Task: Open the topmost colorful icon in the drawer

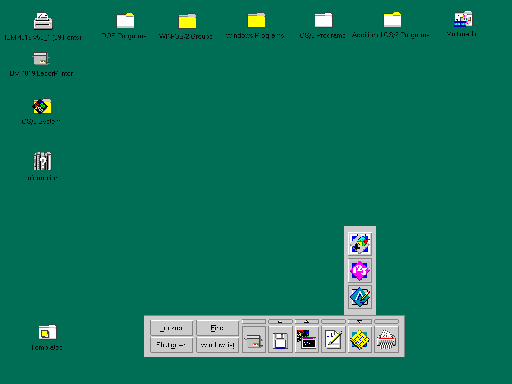Action: [360, 244]
